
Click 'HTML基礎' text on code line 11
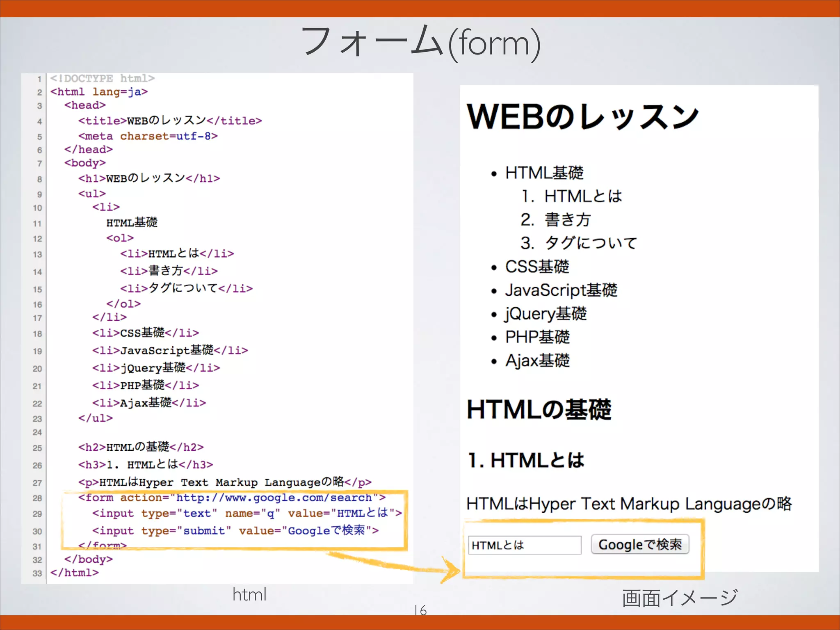pyautogui.click(x=132, y=222)
